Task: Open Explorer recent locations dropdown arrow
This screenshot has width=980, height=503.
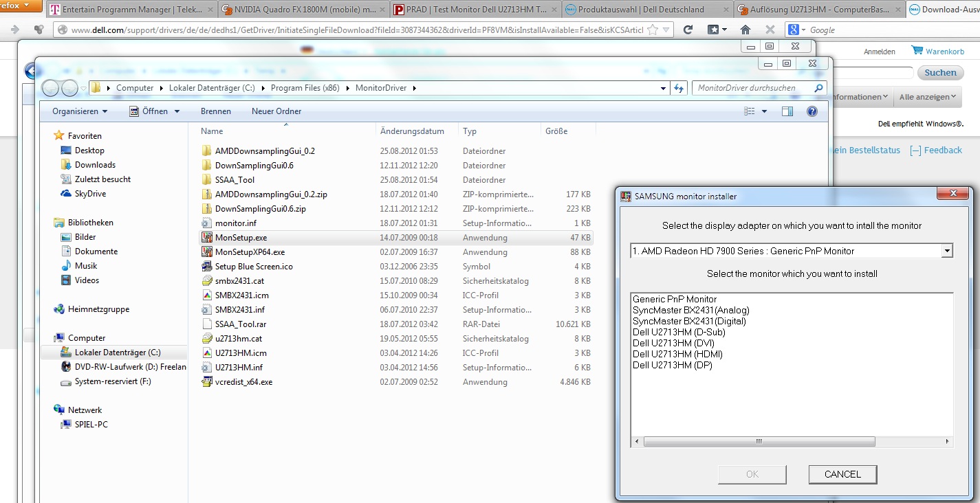Action: [83, 88]
